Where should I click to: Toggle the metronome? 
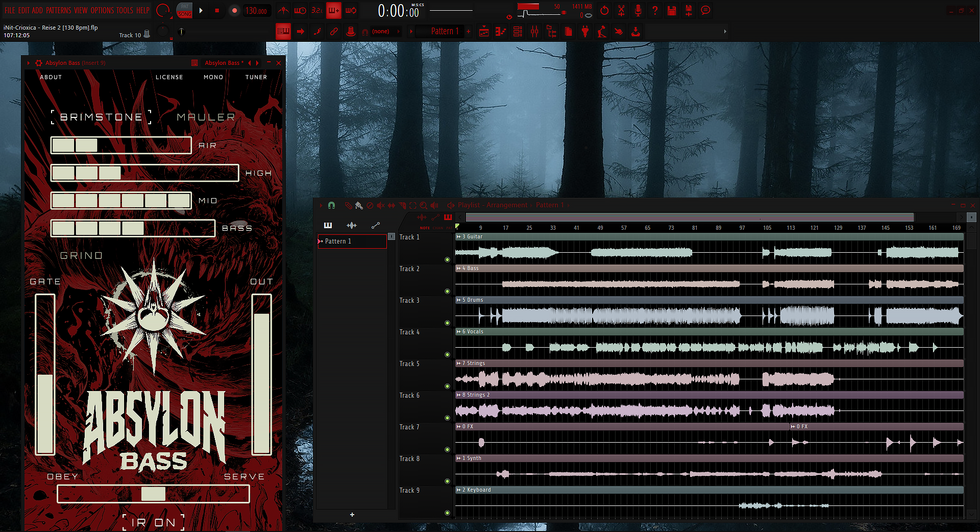tap(283, 10)
